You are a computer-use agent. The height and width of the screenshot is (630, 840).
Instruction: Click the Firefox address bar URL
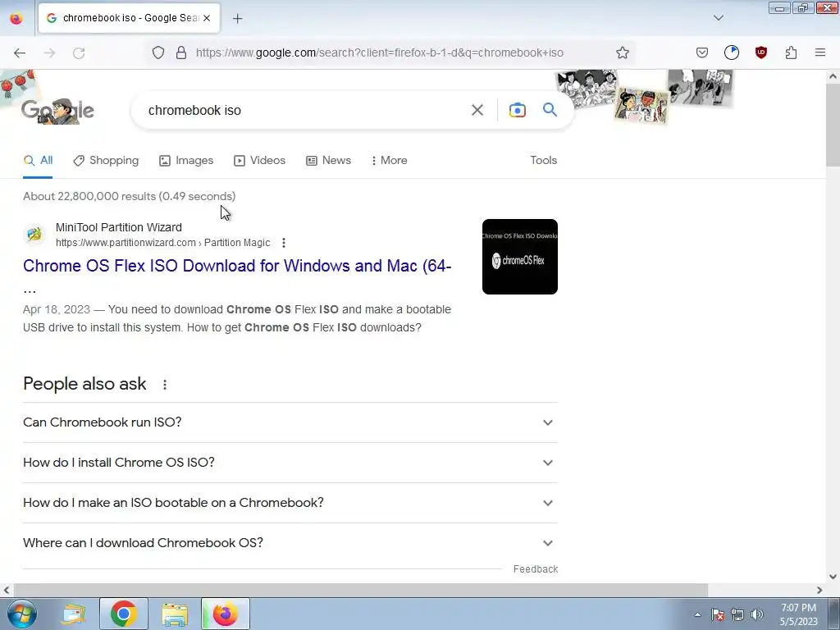pos(379,52)
